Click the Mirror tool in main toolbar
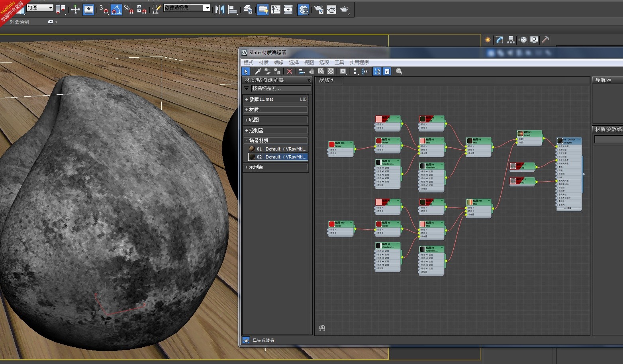This screenshot has height=364, width=623. pyautogui.click(x=219, y=9)
